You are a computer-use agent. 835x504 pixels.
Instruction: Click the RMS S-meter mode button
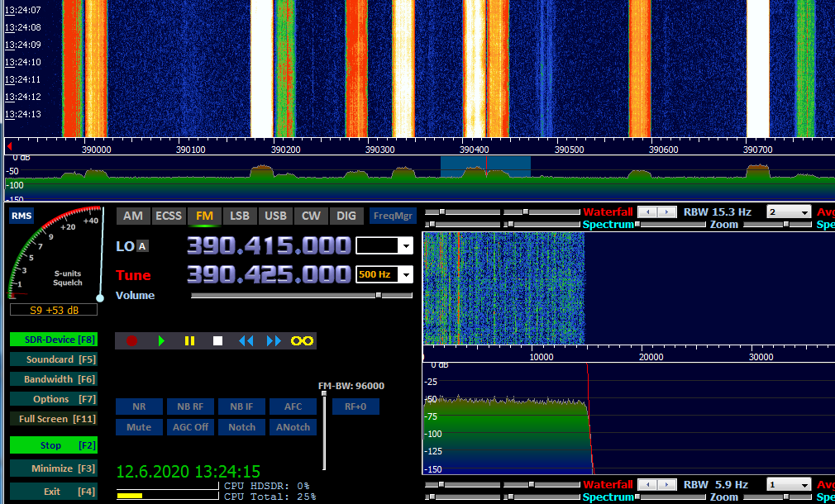(x=21, y=216)
